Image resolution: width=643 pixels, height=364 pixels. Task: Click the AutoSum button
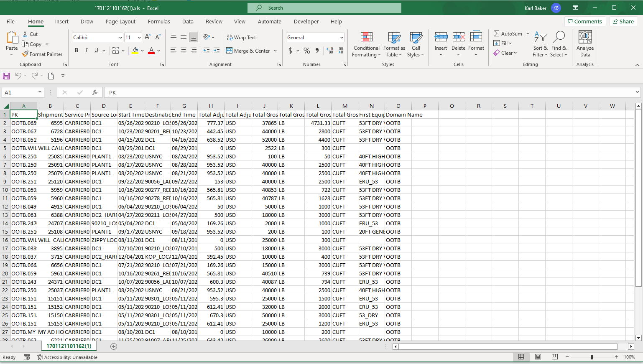tap(508, 33)
